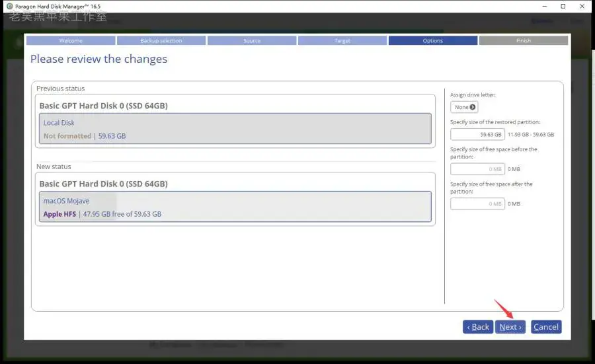Image resolution: width=595 pixels, height=364 pixels.
Task: Go to the Source step tab
Action: (252, 40)
